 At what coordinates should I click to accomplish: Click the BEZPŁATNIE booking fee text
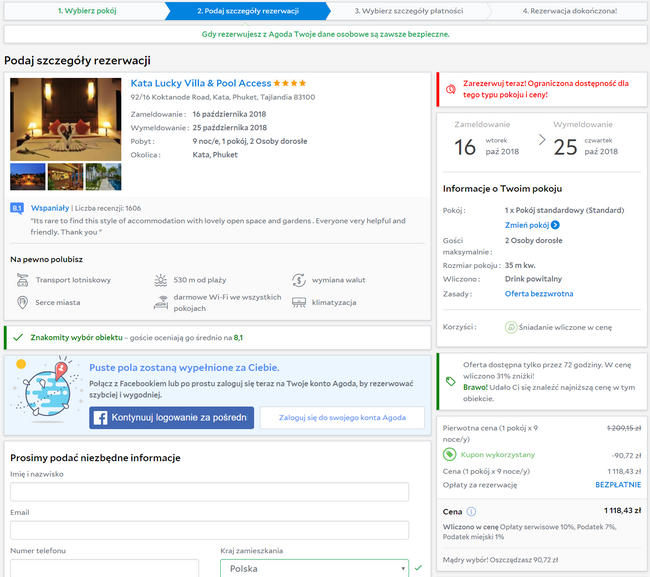pyautogui.click(x=618, y=485)
